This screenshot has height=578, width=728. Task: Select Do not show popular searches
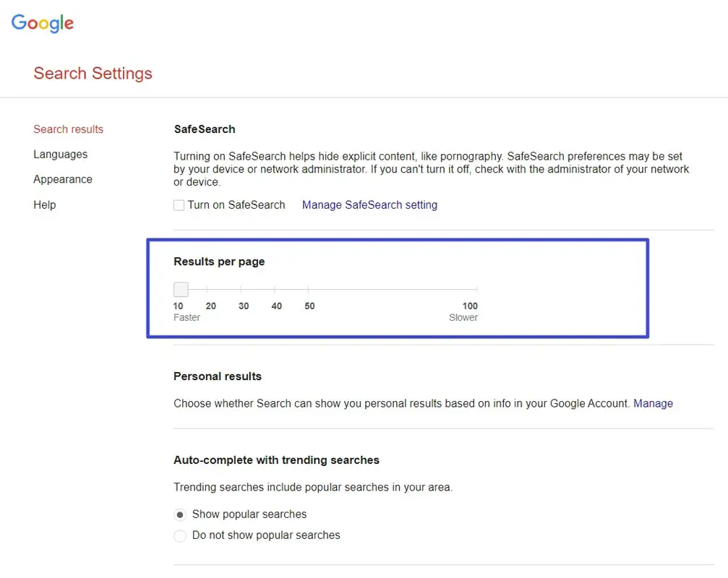tap(180, 536)
